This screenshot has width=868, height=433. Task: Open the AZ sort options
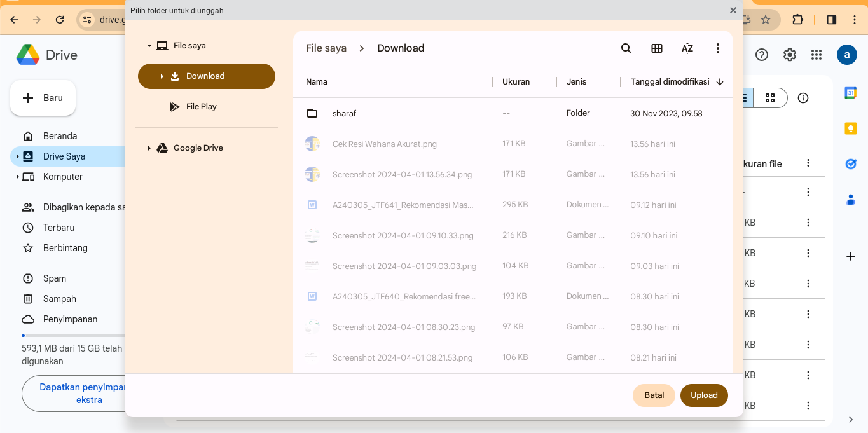pyautogui.click(x=687, y=48)
